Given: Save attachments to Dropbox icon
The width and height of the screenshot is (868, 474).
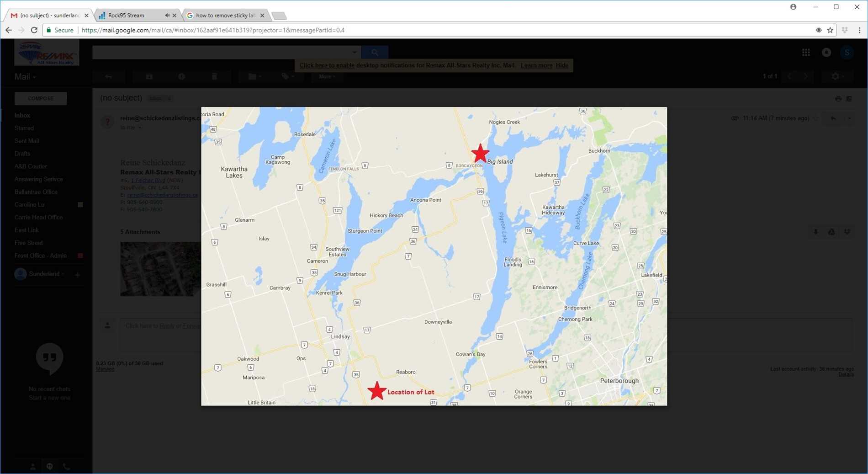Looking at the screenshot, I should [x=847, y=232].
